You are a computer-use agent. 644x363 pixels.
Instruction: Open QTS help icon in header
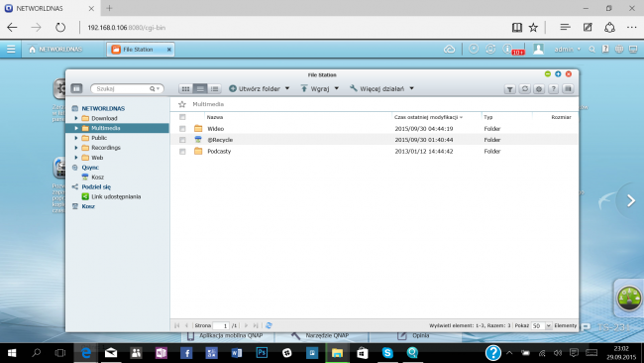605,49
